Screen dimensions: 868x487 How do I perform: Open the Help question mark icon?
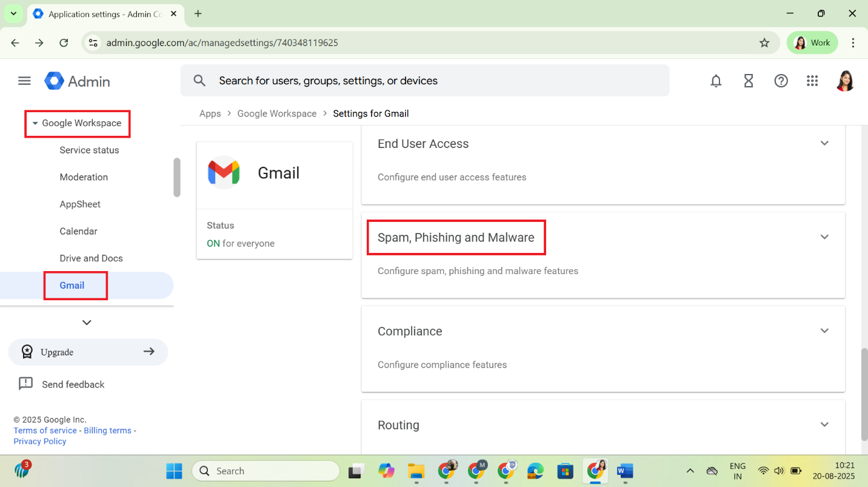click(x=781, y=81)
